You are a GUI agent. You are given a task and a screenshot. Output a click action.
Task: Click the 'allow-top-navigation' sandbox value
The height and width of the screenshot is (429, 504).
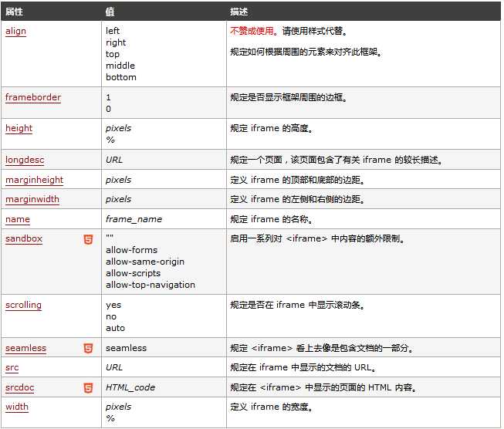tap(151, 285)
